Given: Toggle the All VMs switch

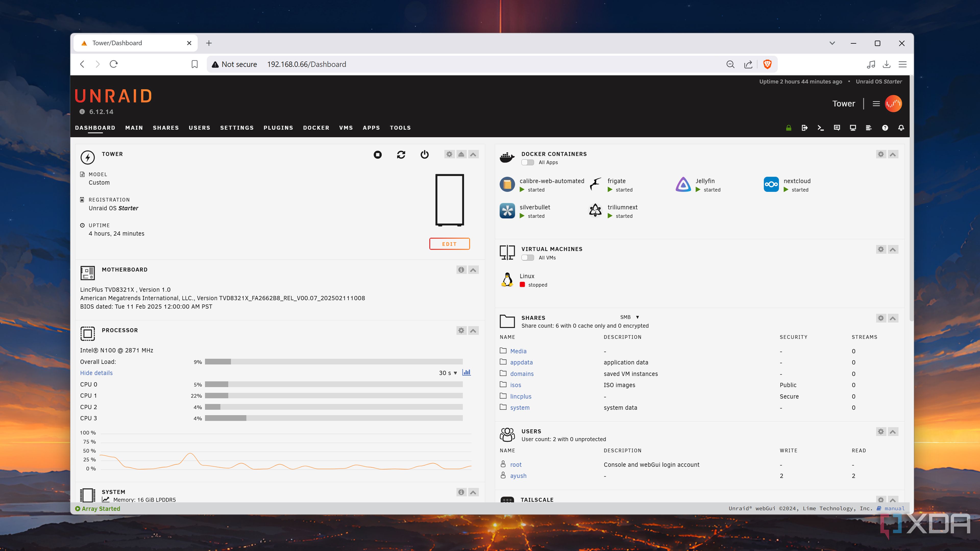Looking at the screenshot, I should 527,257.
